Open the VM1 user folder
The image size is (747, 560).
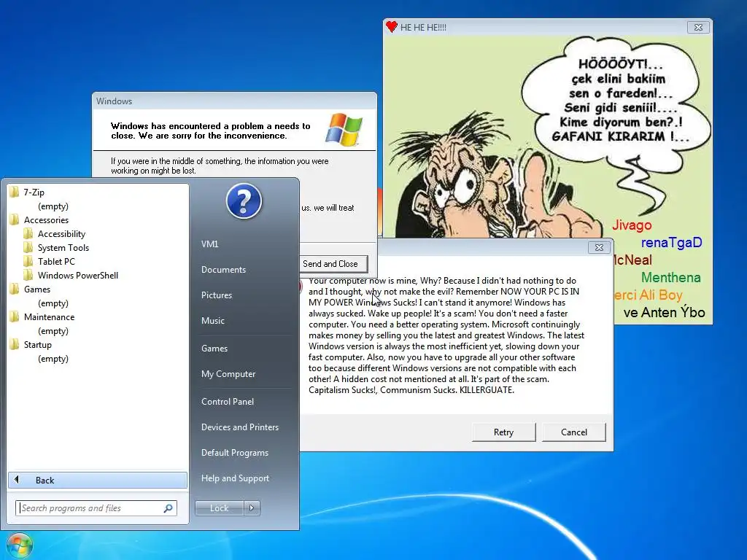(210, 244)
